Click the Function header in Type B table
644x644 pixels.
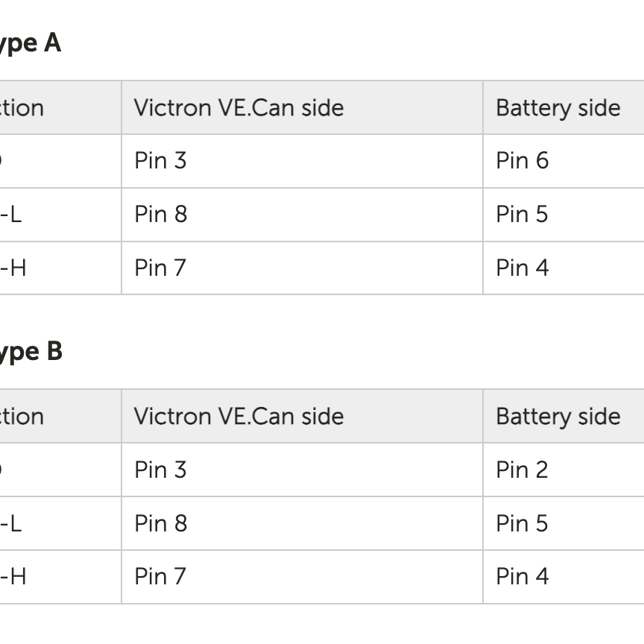tap(22, 416)
